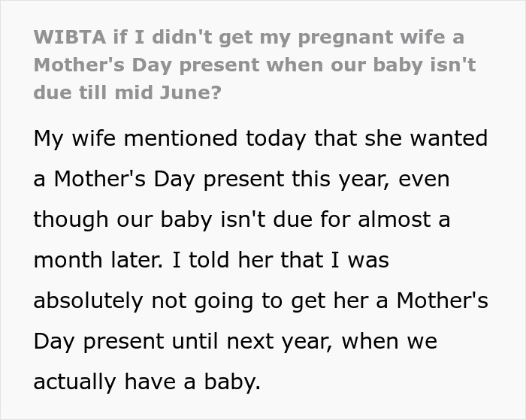Click the phrase "actually have a baby."
526x420 pixels.
[147, 382]
